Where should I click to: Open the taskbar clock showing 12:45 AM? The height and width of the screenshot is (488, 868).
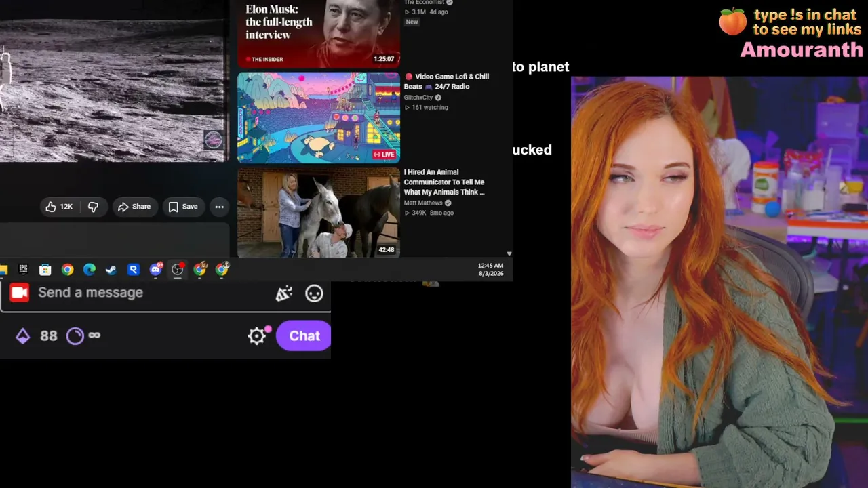point(491,270)
